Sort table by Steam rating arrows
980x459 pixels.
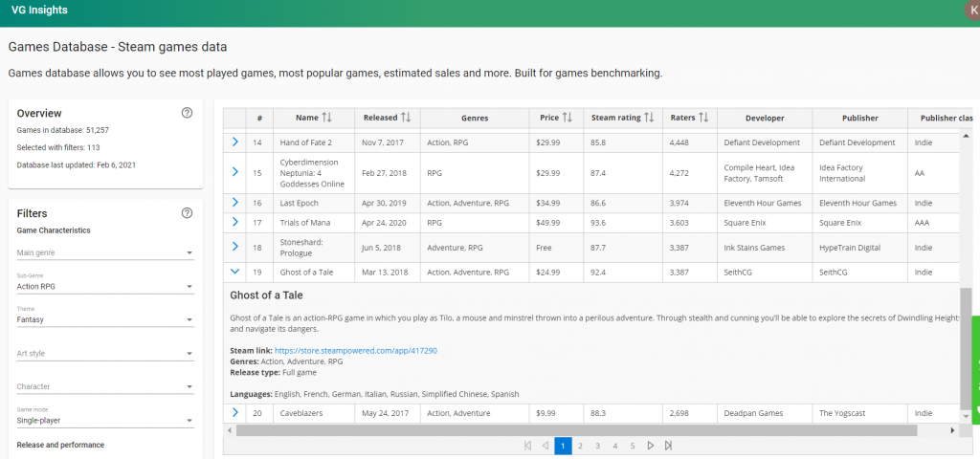pos(650,118)
